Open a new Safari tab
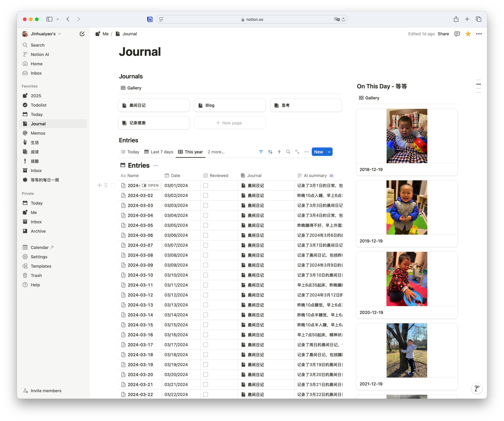 467,19
